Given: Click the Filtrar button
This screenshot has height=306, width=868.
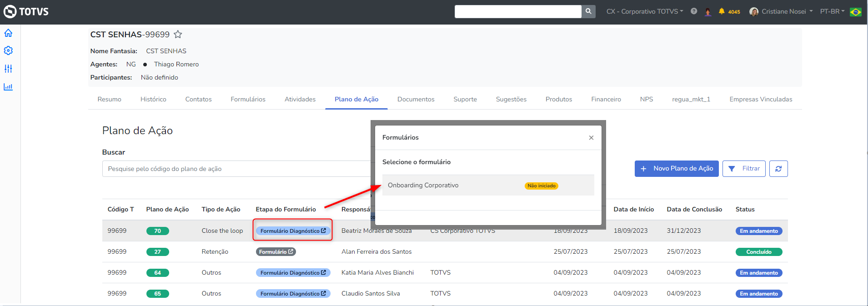Looking at the screenshot, I should pos(744,169).
